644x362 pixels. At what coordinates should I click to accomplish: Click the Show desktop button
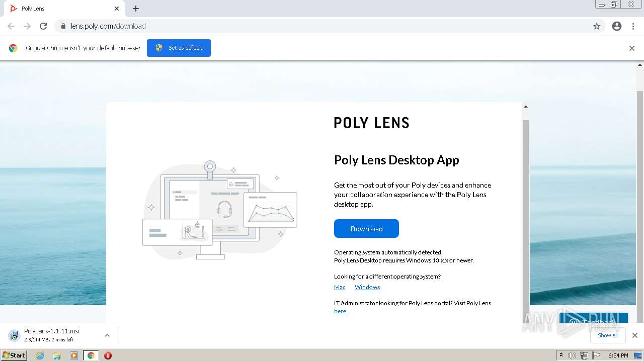(x=638, y=355)
